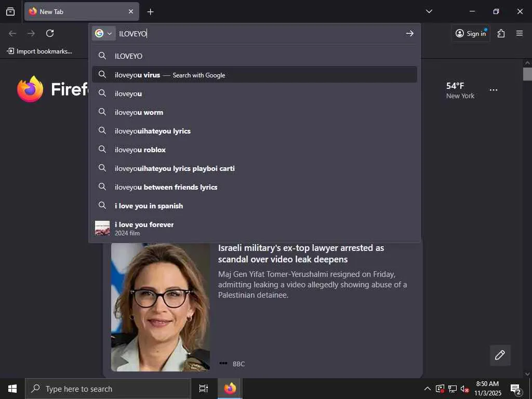
Task: Open Task View on the taskbar
Action: [x=204, y=389]
